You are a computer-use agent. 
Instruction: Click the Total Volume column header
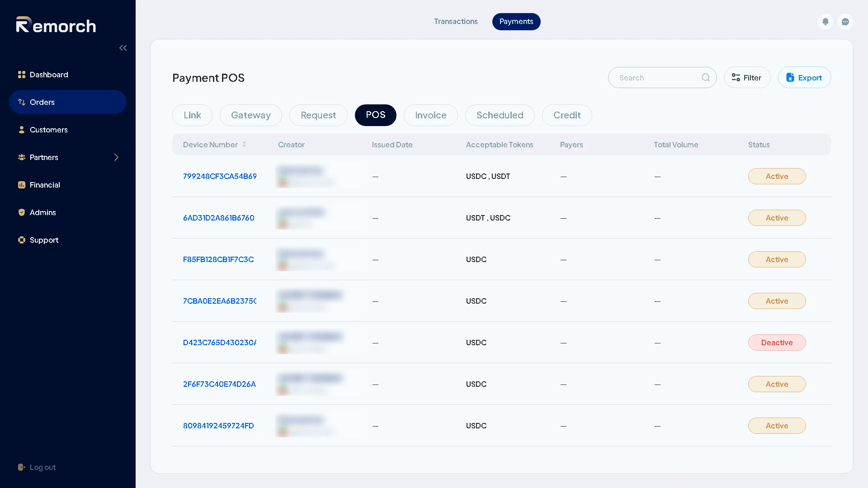[676, 145]
